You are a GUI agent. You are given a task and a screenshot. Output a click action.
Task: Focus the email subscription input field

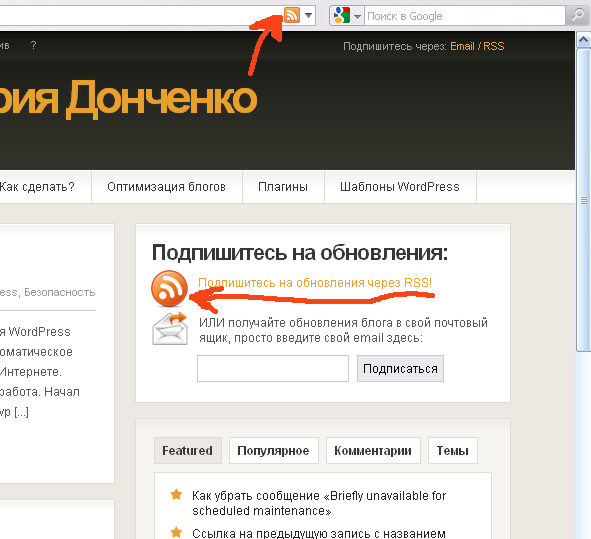tap(273, 368)
